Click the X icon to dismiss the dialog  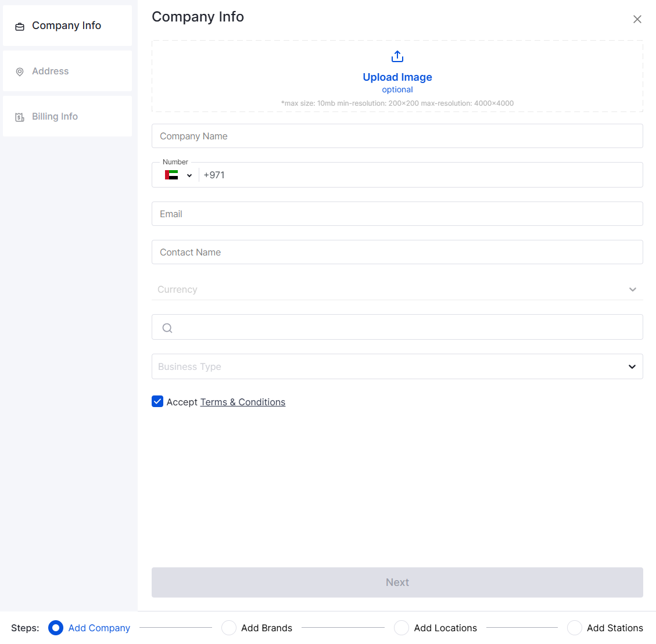tap(637, 19)
